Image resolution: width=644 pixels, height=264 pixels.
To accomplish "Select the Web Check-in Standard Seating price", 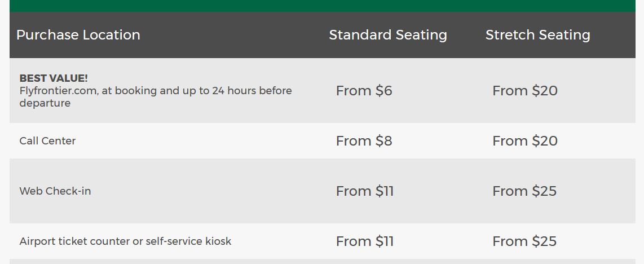I will point(365,191).
